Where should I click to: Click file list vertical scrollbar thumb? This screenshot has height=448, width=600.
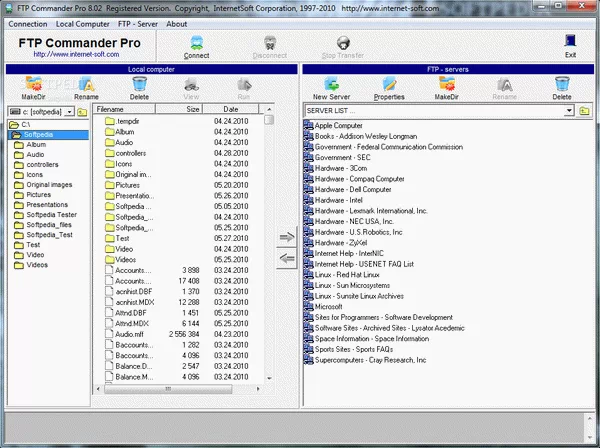pyautogui.click(x=269, y=120)
